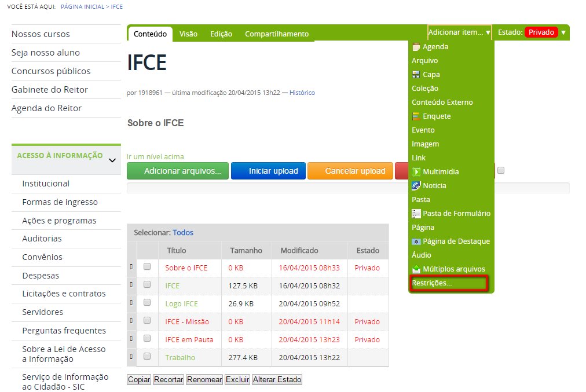Click the Renomear button
The height and width of the screenshot is (392, 586).
tap(204, 380)
